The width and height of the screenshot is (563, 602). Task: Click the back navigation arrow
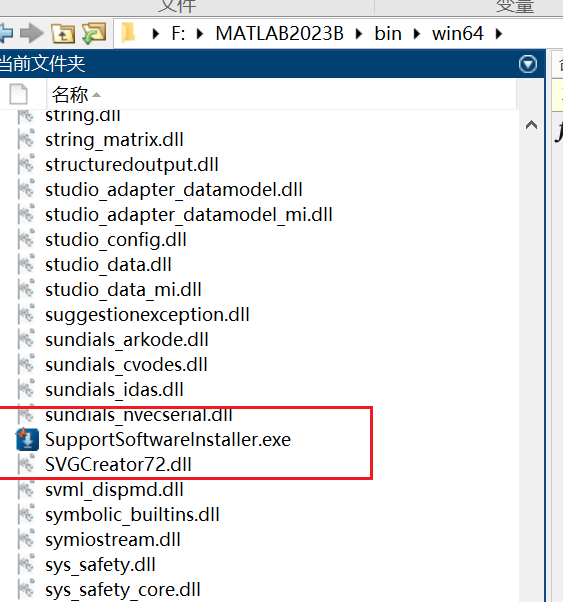click(x=6, y=33)
